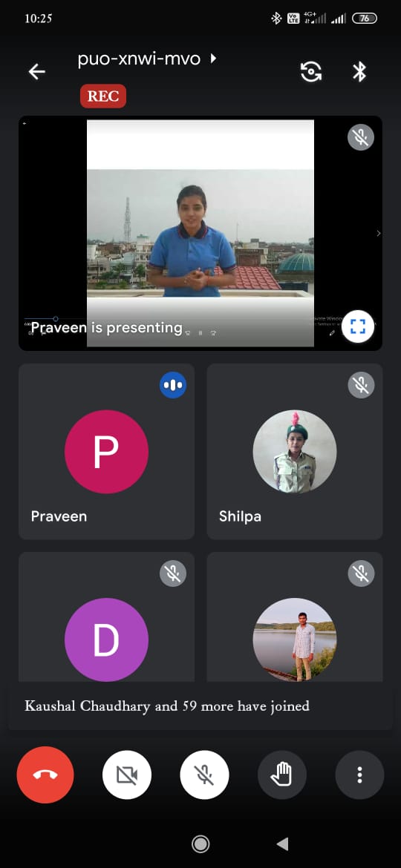Open the meeting code puo-xnwi-mvo title
The height and width of the screenshot is (868, 401).
tap(139, 59)
